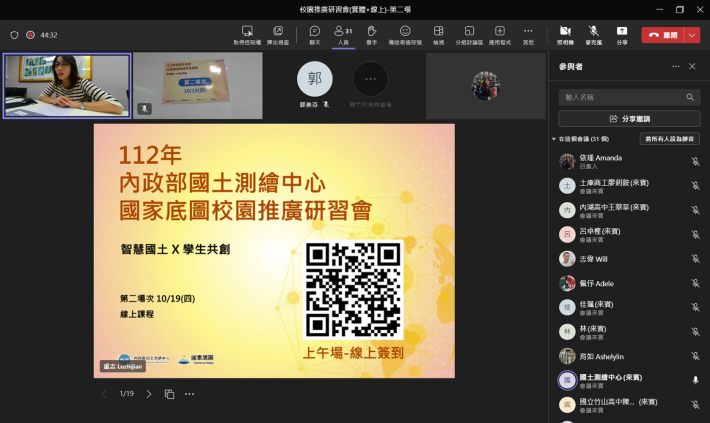710x423 pixels.
Task: Click the slide counter 1/19
Action: coord(127,394)
